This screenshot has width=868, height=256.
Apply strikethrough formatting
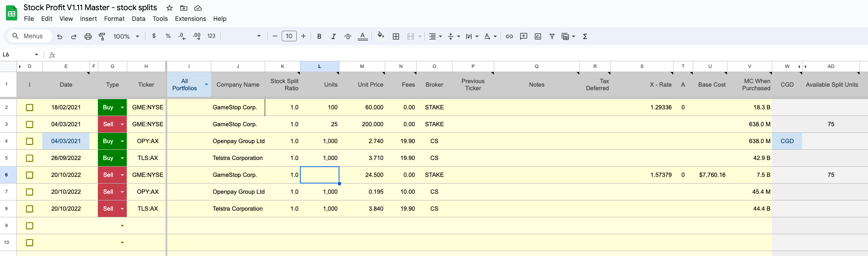(348, 36)
